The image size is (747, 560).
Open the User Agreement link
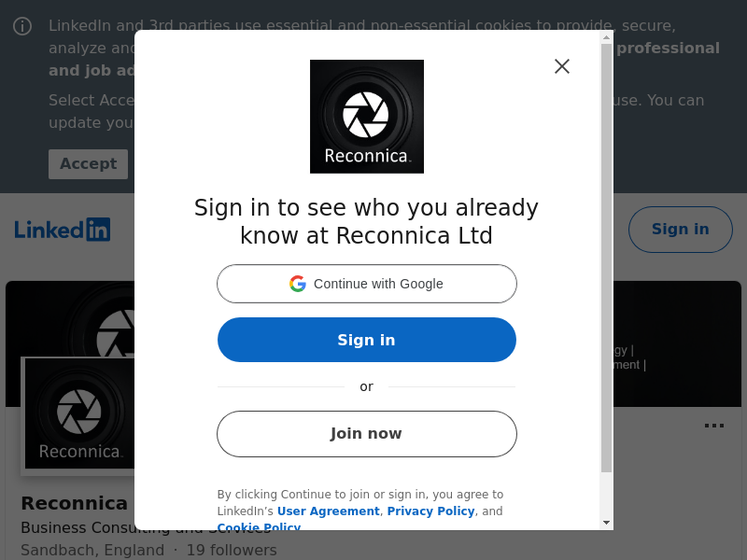coord(328,511)
